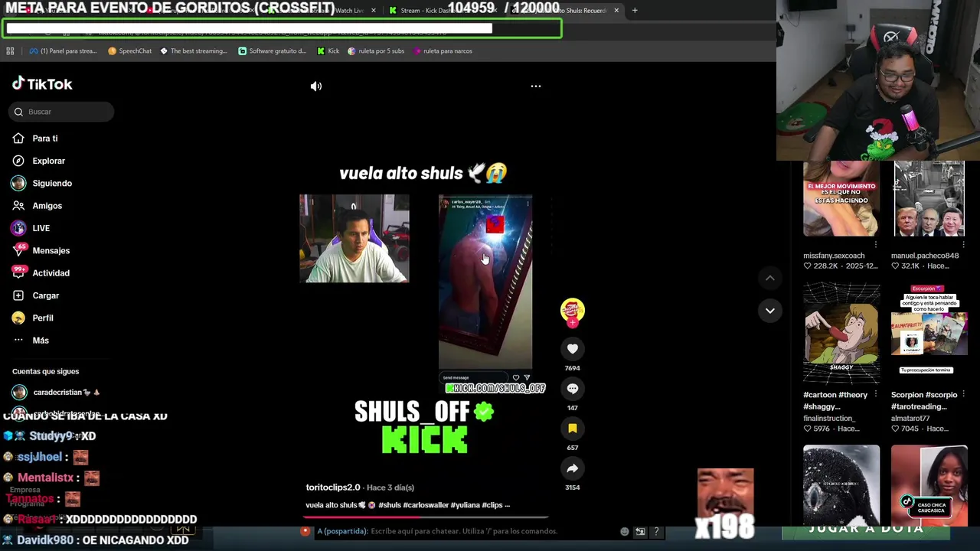
Task: Click the Siguiendo avatar icon
Action: click(18, 184)
